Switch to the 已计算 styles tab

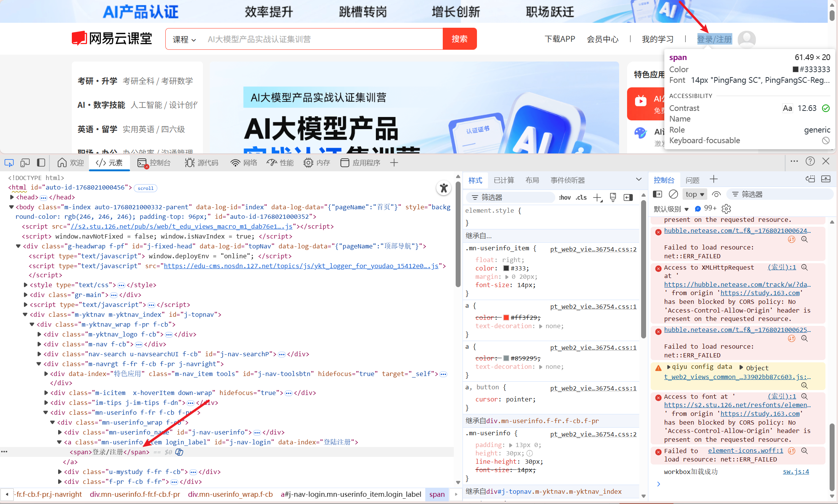(x=504, y=180)
